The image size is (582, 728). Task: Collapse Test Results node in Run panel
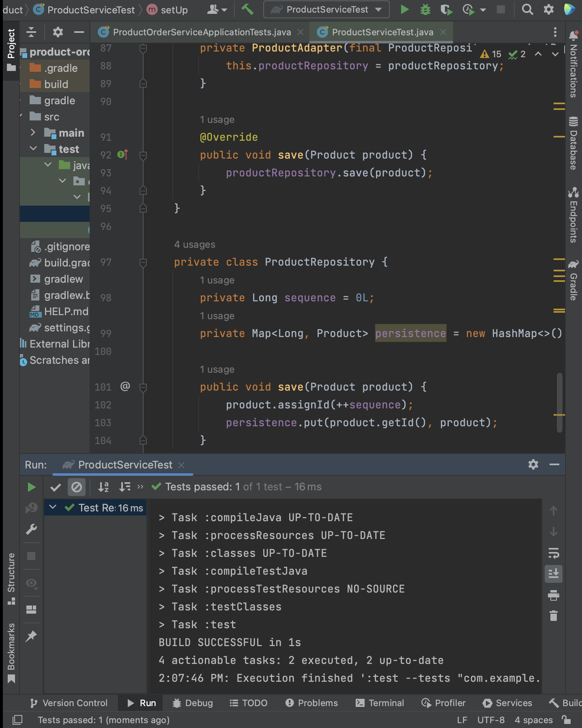(53, 507)
